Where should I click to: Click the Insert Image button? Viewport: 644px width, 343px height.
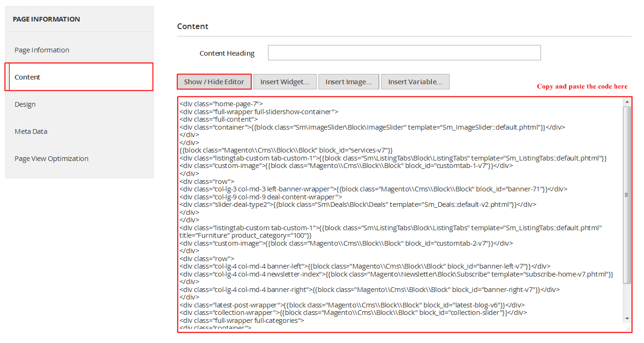348,82
